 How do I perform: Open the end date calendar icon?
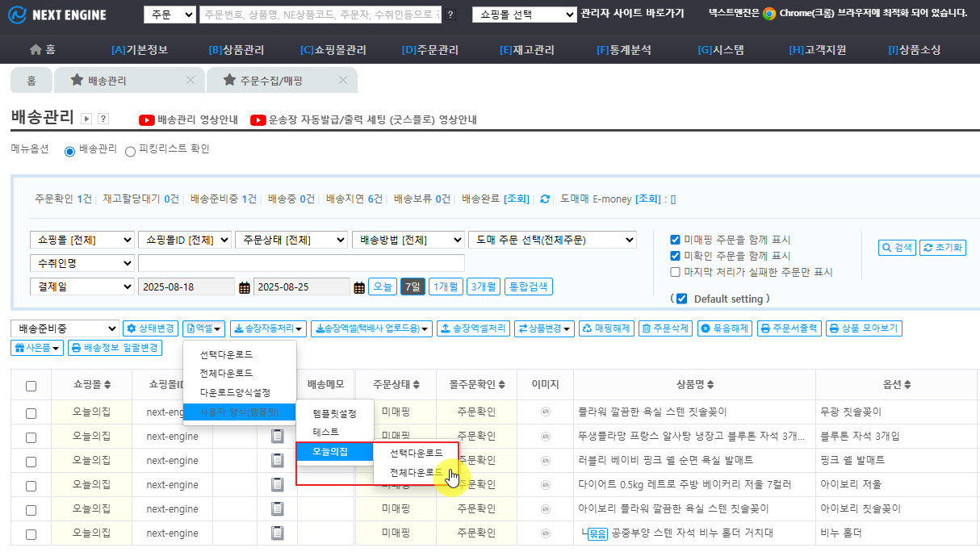[359, 287]
